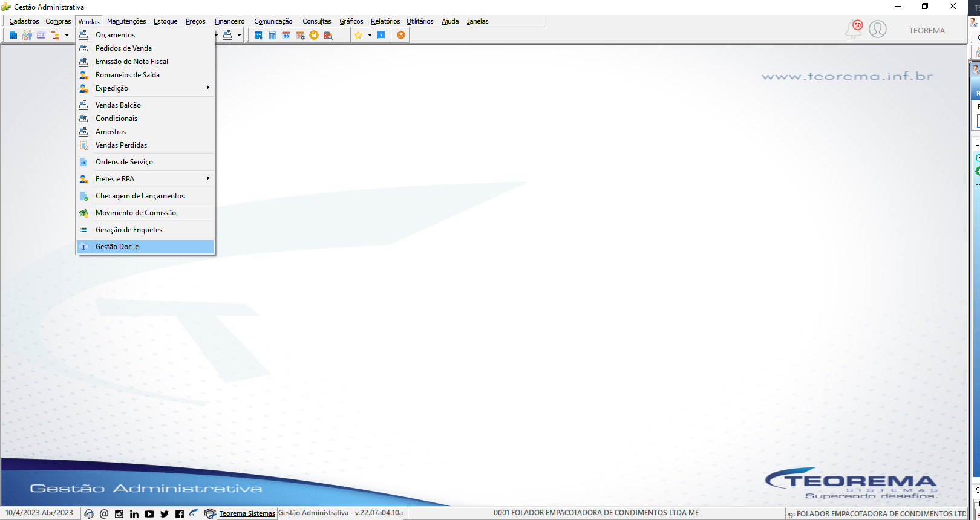Open dropdown arrow next to favorites star
The width and height of the screenshot is (980, 520).
tap(370, 35)
